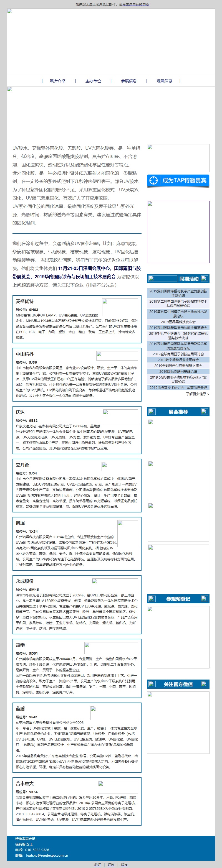Click the 退订 unsubscribe link

pos(97,865)
